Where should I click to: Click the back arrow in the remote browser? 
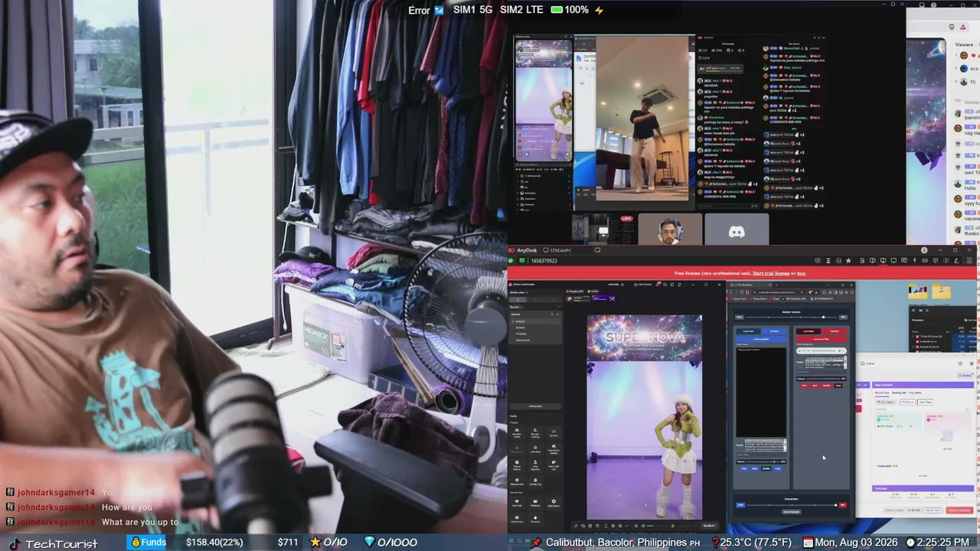click(732, 292)
